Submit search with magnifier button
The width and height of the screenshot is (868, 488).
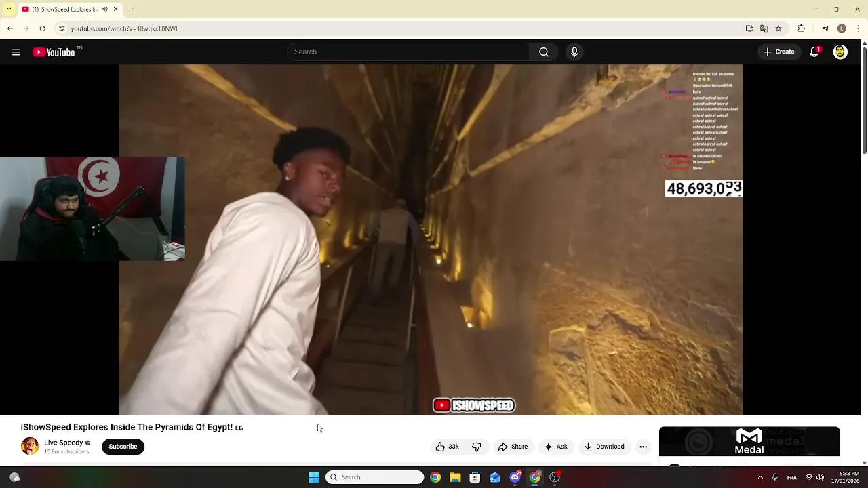(x=544, y=52)
